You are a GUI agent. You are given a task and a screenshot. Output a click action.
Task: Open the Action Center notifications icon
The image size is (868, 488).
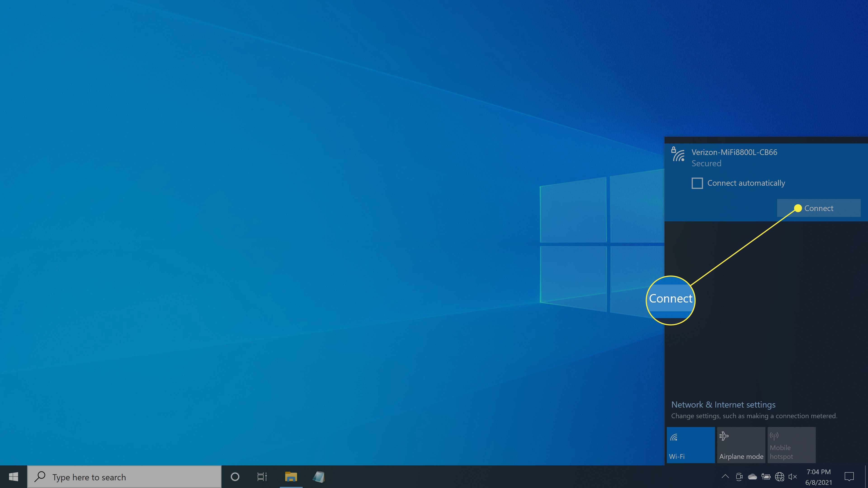(x=849, y=476)
